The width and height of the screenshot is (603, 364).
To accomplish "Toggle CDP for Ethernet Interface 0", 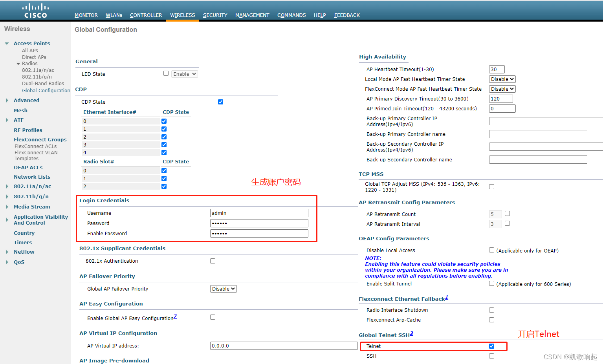I will (x=164, y=121).
